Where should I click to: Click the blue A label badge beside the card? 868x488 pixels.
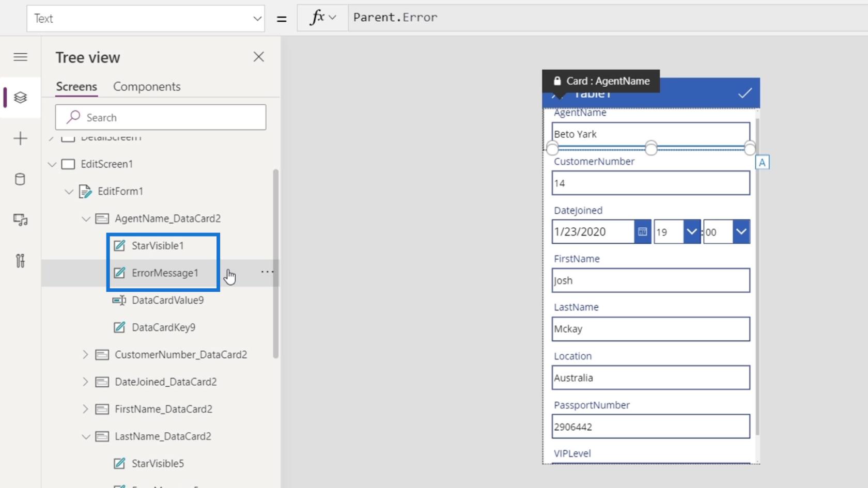[762, 163]
